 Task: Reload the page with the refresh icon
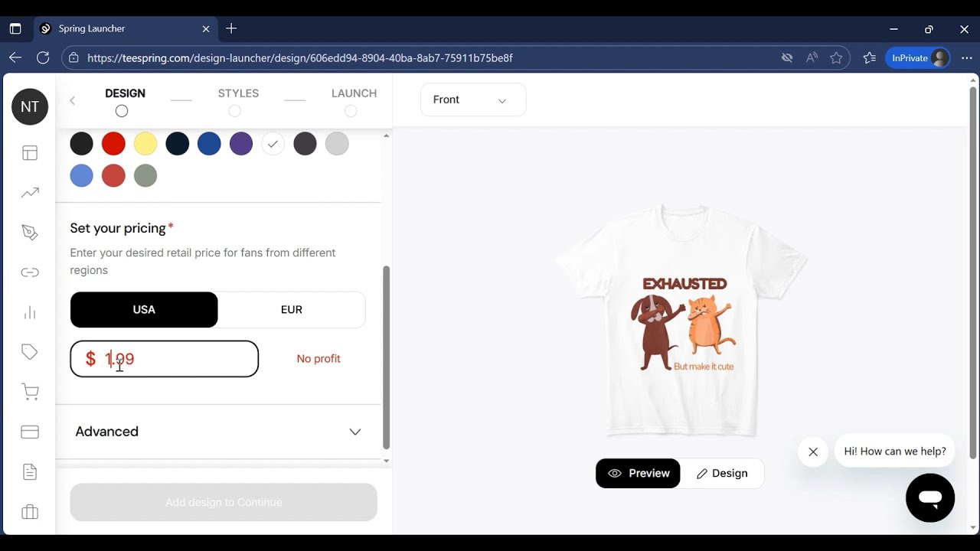(x=43, y=58)
